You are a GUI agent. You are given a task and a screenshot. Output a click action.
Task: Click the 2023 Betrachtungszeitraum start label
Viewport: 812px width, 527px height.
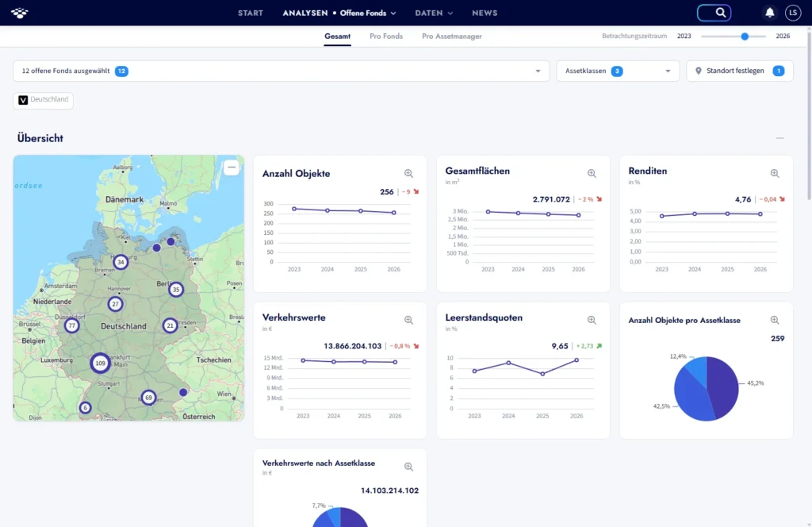684,37
